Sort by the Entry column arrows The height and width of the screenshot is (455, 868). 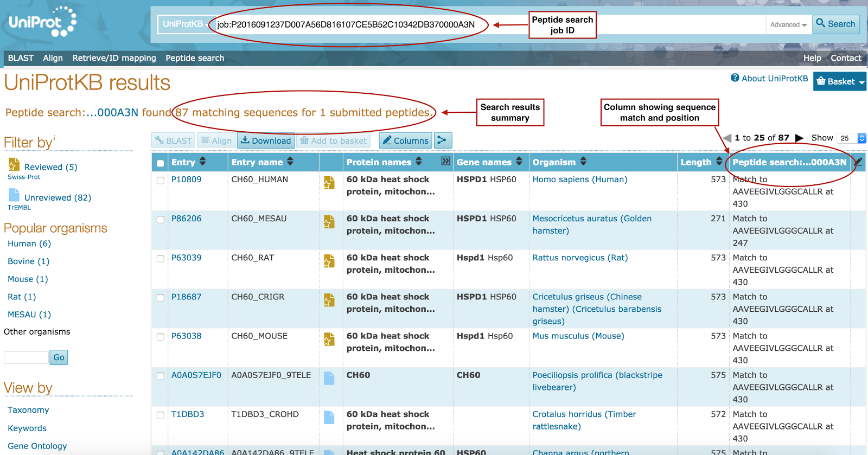point(203,161)
